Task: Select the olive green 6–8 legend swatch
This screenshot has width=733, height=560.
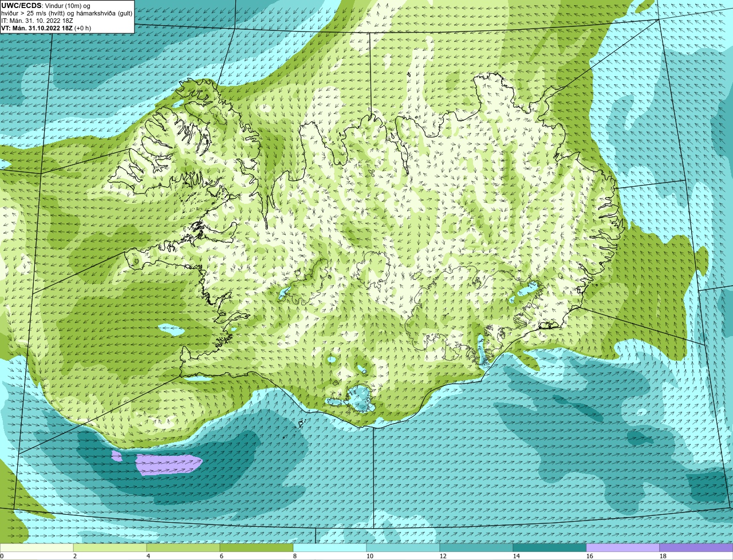Action: coord(257,548)
